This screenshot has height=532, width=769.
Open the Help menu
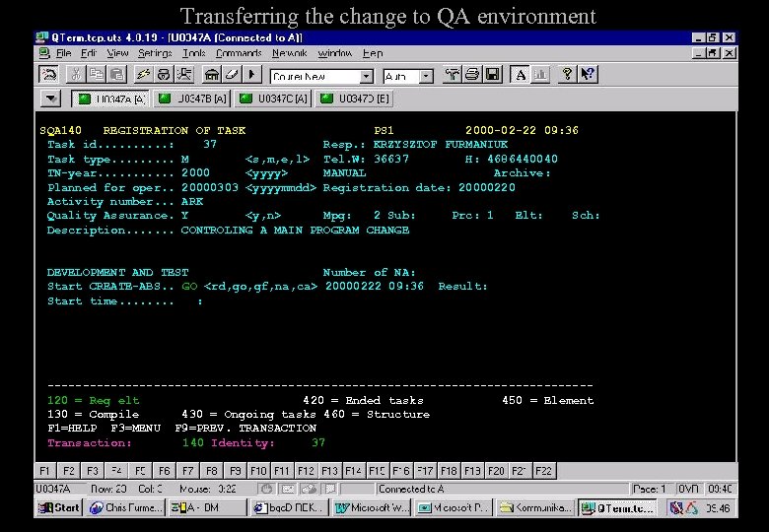point(373,53)
